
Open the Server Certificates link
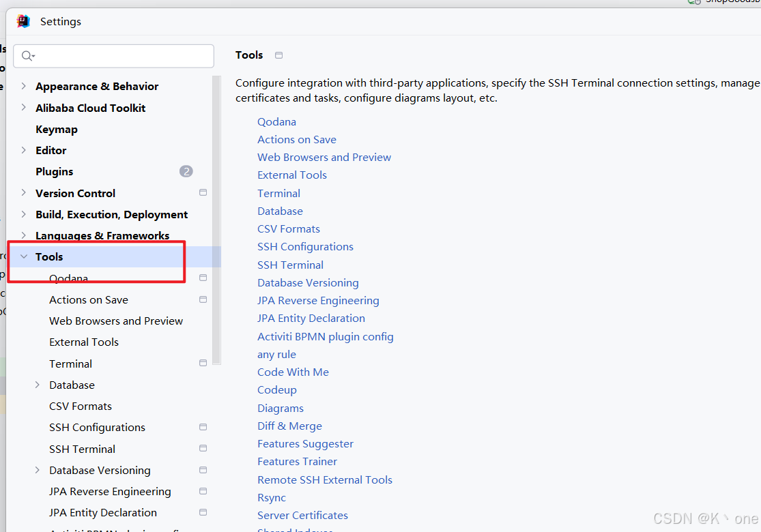coord(302,516)
